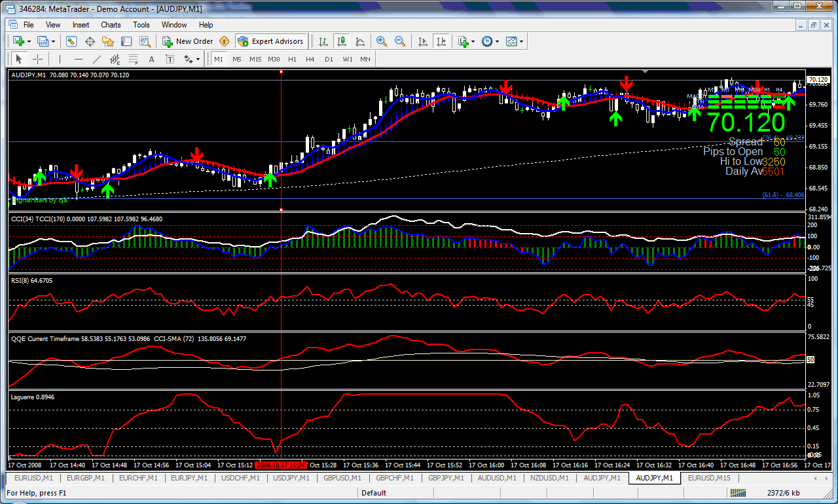Open the Navigator folder-star icon
Viewport: 838px width, 504px height.
point(108,41)
